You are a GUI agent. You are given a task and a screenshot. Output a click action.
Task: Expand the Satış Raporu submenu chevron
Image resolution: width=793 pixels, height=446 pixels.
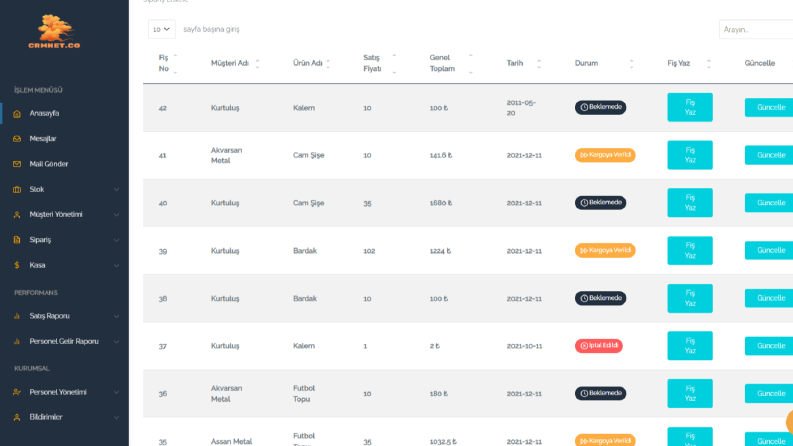pos(116,317)
